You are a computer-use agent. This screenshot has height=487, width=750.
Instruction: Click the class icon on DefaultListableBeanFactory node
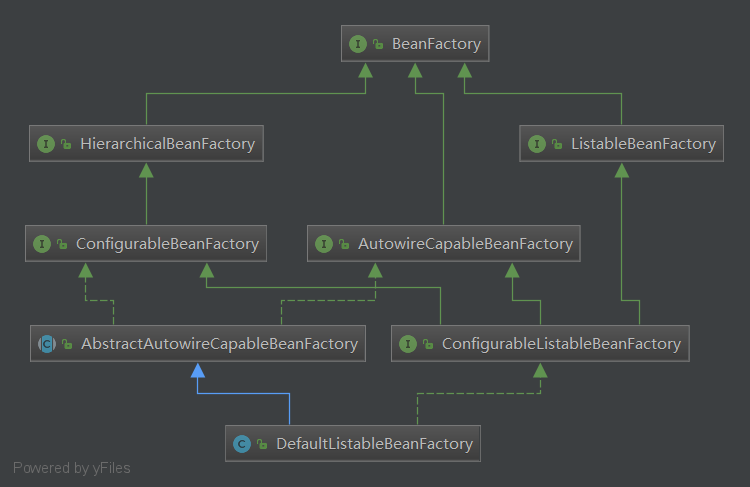click(x=241, y=444)
